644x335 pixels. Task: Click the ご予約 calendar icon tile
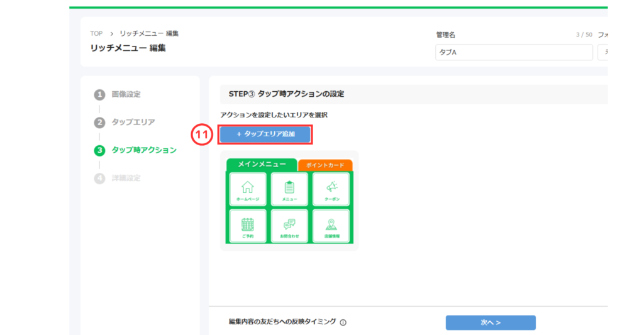[247, 226]
